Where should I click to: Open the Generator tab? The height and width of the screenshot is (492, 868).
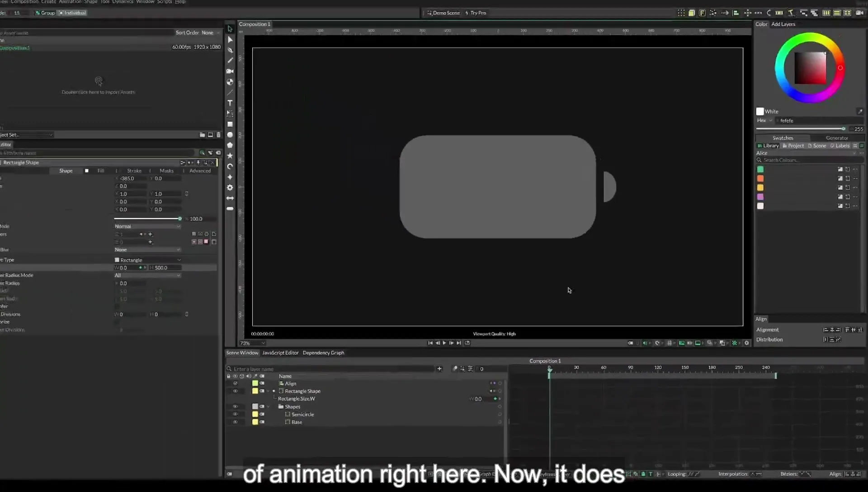coord(837,138)
